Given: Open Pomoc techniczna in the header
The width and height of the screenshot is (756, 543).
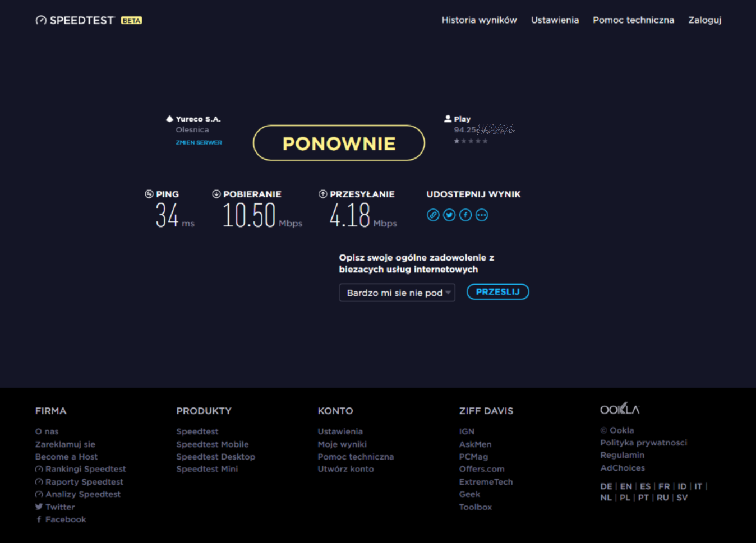Looking at the screenshot, I should [633, 20].
